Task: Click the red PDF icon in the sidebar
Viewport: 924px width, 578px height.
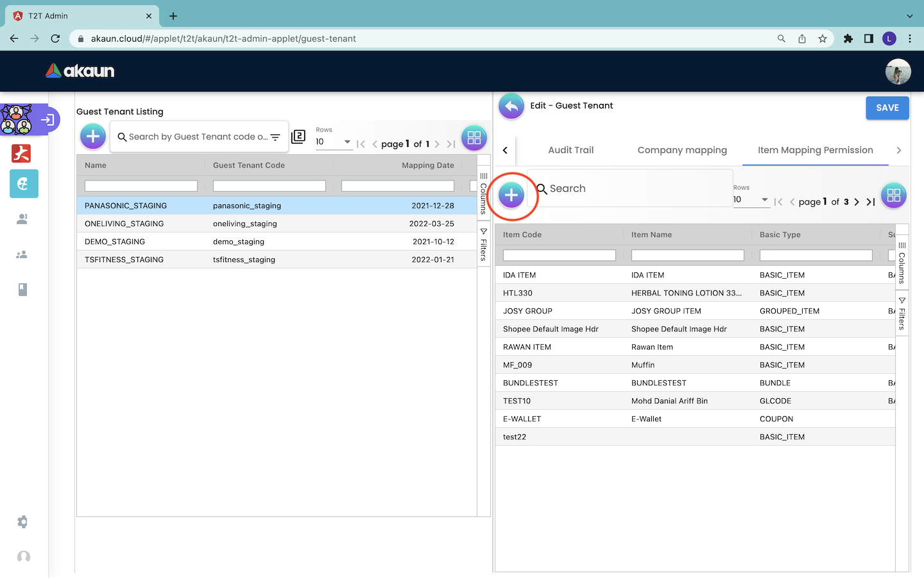Action: pyautogui.click(x=22, y=153)
